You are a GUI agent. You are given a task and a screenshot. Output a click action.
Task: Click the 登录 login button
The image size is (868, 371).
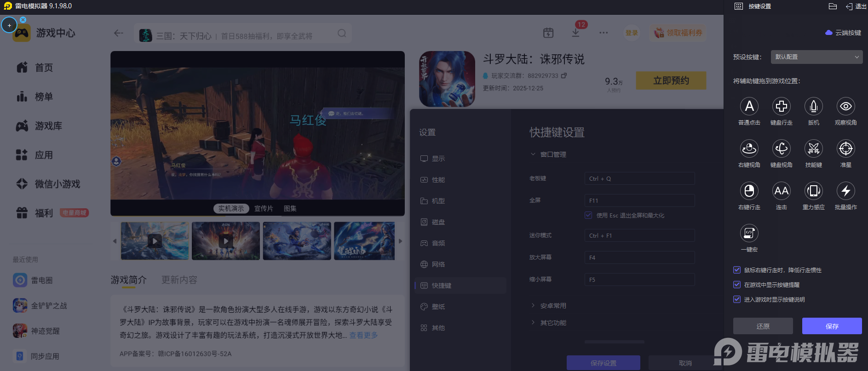(632, 33)
